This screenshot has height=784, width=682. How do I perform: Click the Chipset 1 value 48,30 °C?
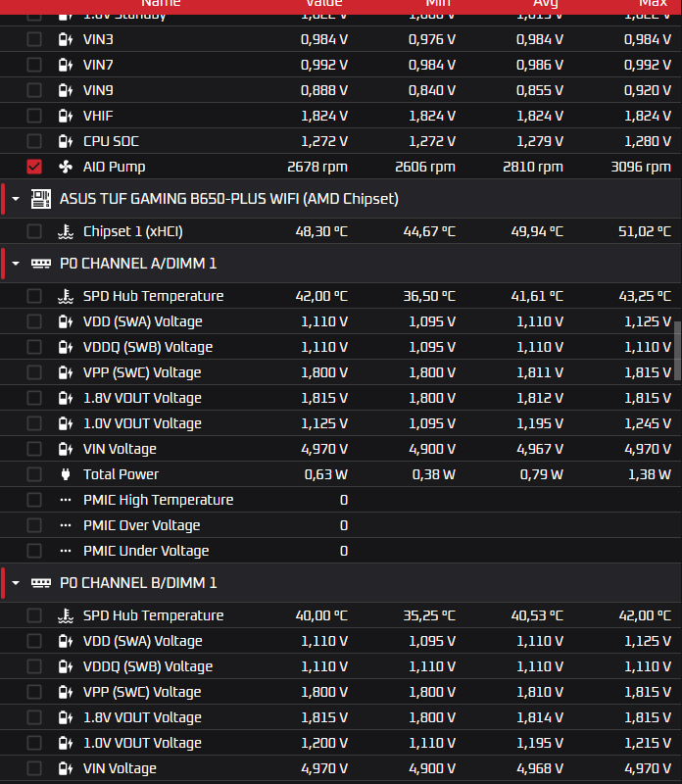[321, 231]
